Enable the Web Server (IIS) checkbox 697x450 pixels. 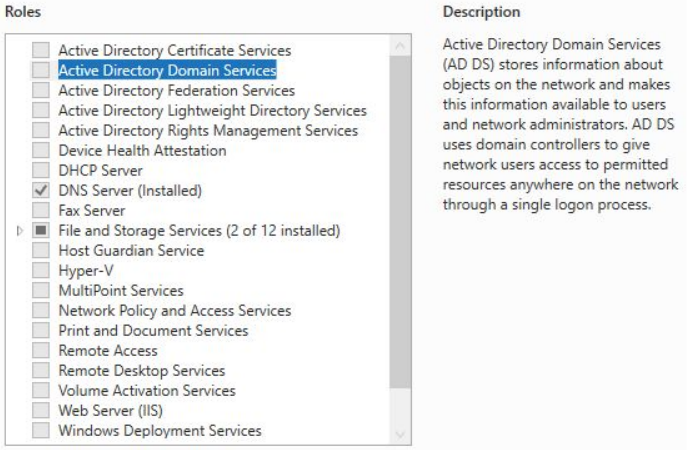coord(40,410)
